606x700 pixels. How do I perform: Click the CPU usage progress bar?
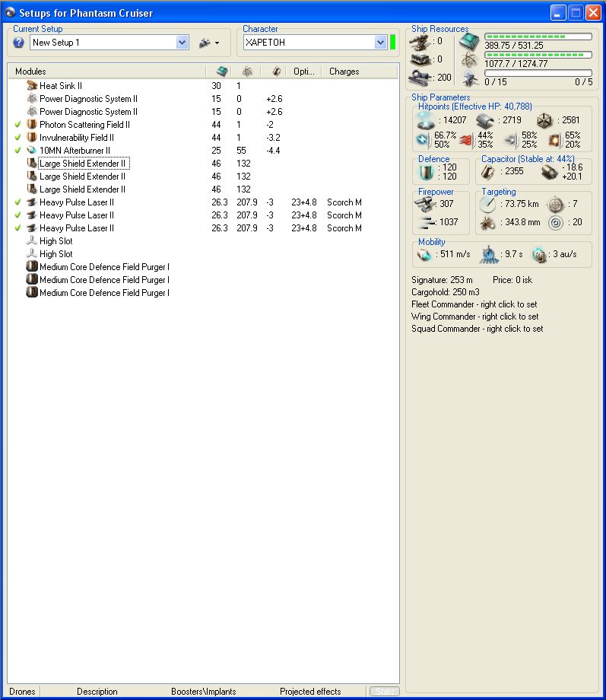coord(538,37)
